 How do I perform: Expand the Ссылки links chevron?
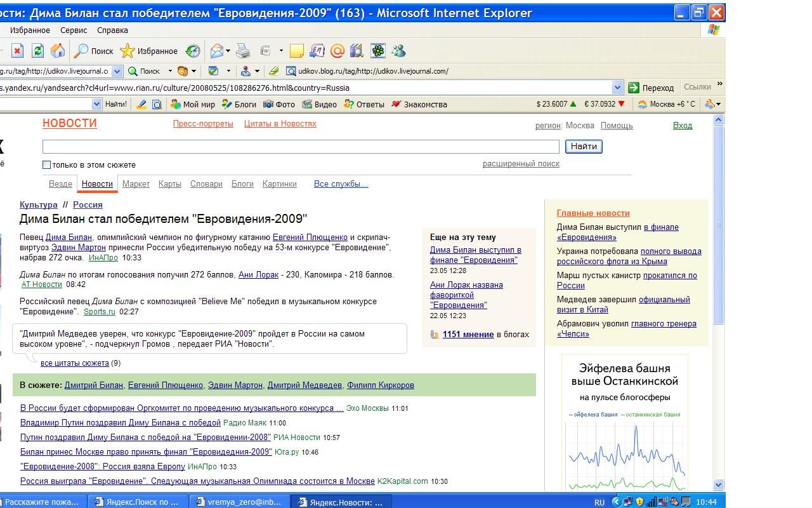(x=719, y=84)
